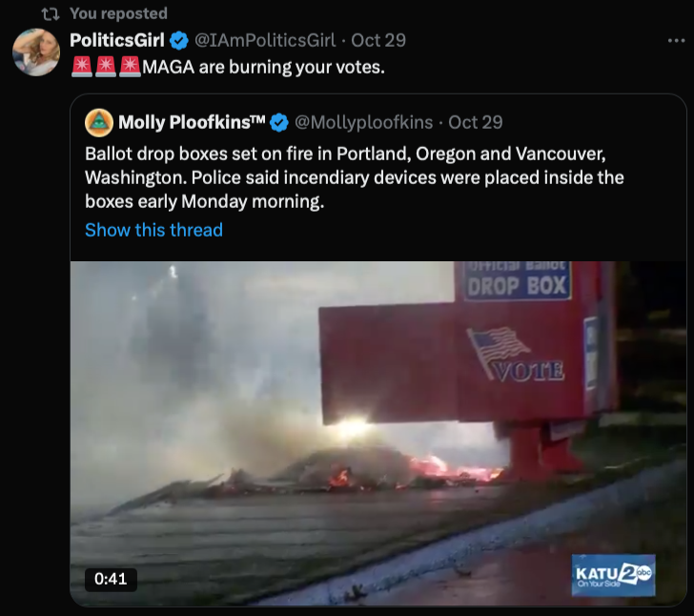Open the @Mollyploofkins handle
The width and height of the screenshot is (694, 616).
363,122
